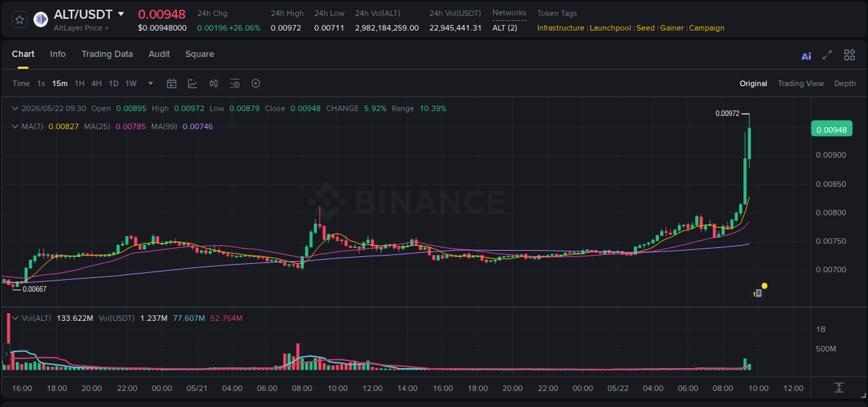Screen dimensions: 868x407
Task: Click the MA(25) value 0.00785
Action: coord(131,126)
